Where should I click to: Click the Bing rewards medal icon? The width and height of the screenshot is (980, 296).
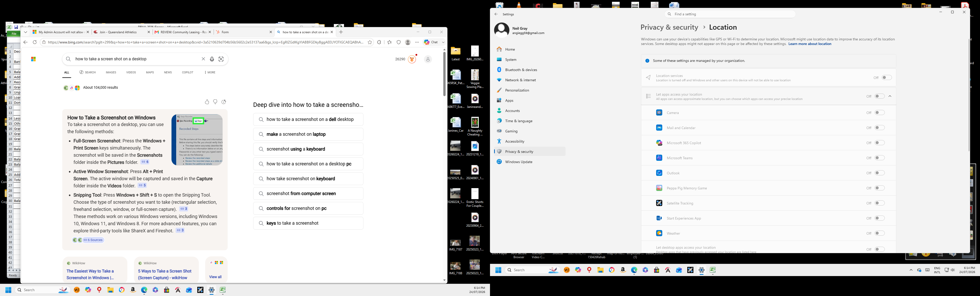point(412,59)
